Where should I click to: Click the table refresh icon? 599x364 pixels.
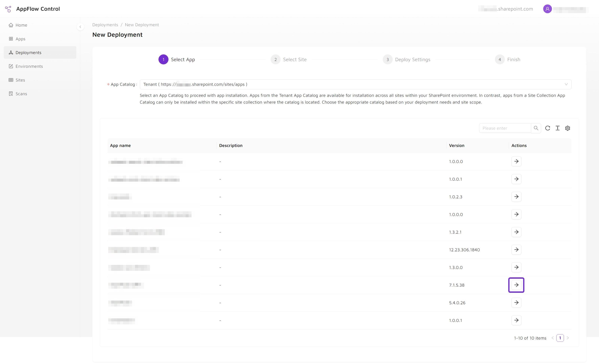coord(547,128)
